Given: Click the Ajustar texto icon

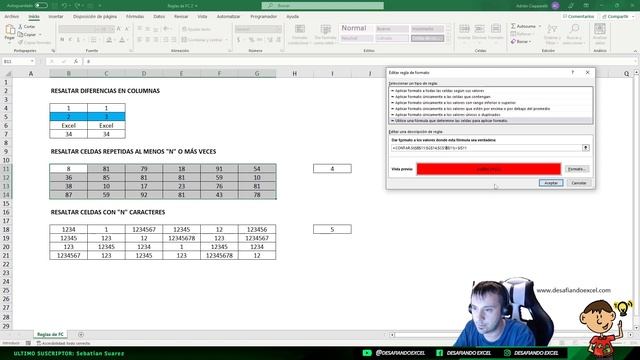Looking at the screenshot, I should (184, 29).
